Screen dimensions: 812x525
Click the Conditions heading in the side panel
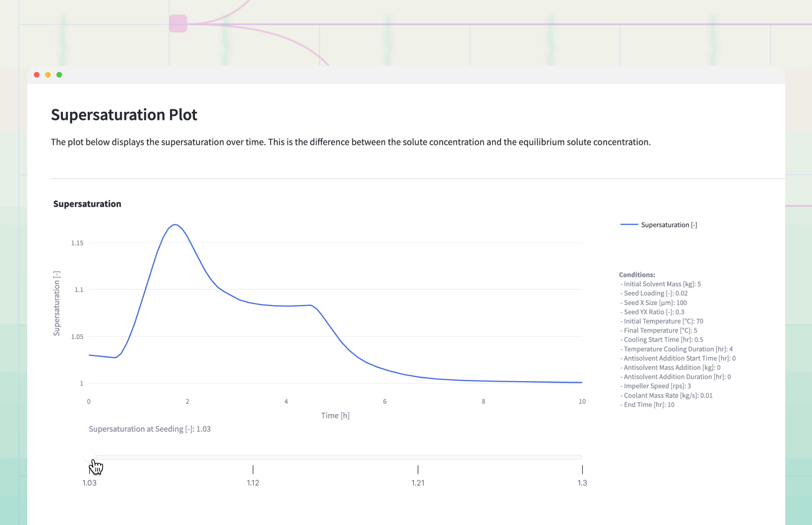pyautogui.click(x=637, y=274)
